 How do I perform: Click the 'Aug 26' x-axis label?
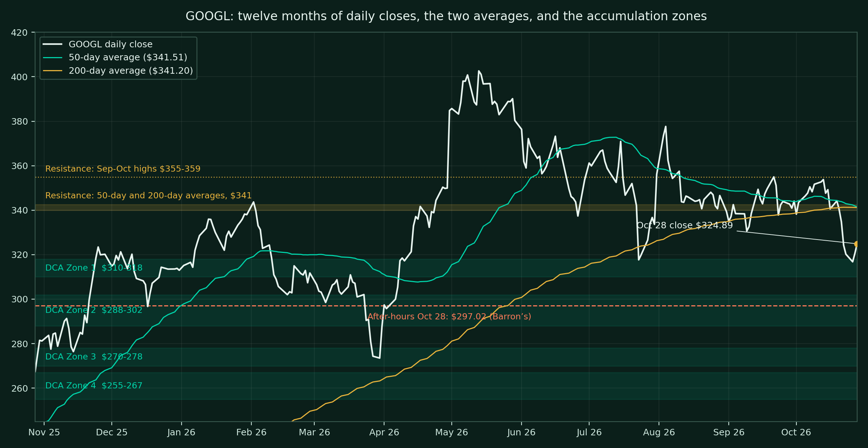coord(659,432)
